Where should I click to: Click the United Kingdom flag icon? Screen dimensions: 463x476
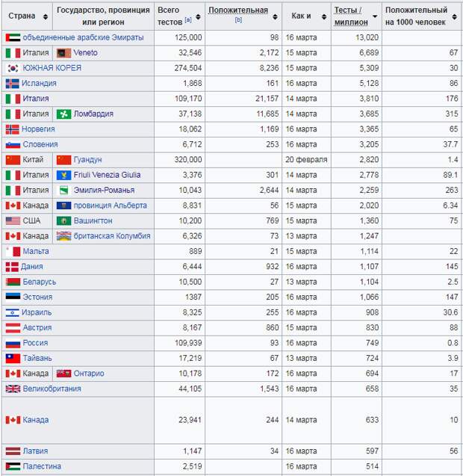(13, 389)
